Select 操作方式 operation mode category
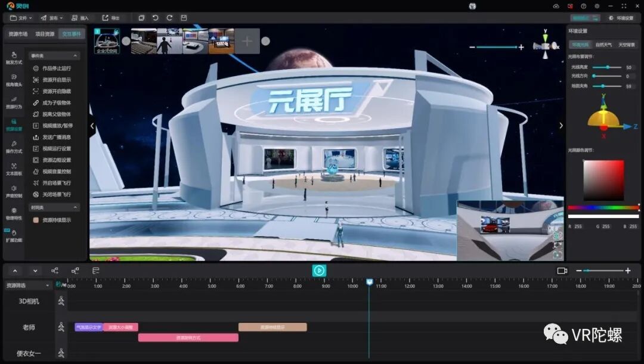This screenshot has height=364, width=644. point(14,147)
